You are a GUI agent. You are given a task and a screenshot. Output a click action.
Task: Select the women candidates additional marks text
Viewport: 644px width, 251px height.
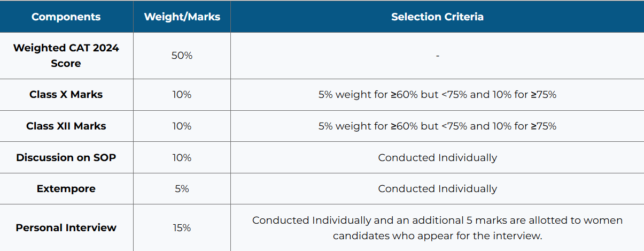pos(437,228)
